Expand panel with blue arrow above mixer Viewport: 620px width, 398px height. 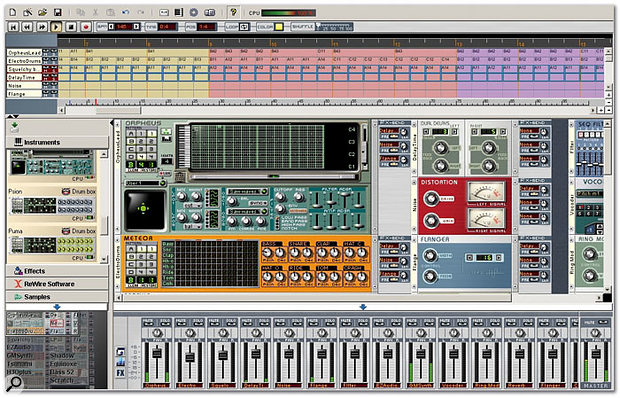pyautogui.click(x=363, y=307)
